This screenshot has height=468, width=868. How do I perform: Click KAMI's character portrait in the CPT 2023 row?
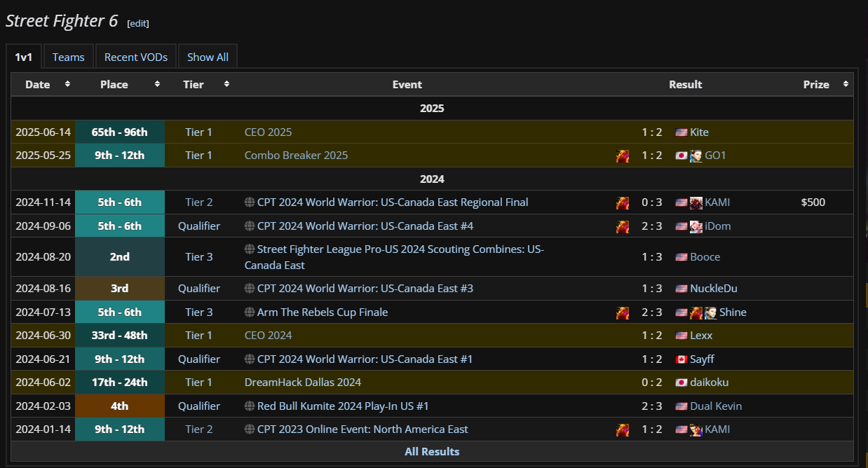tap(696, 429)
